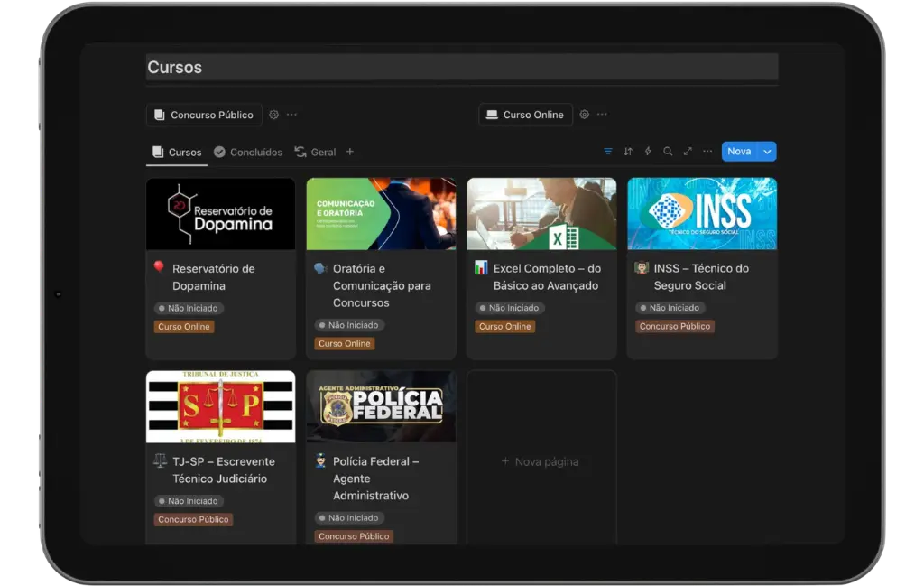Viewport: 924px width, 586px height.
Task: Expand the Nova button dropdown arrow
Action: tap(767, 152)
